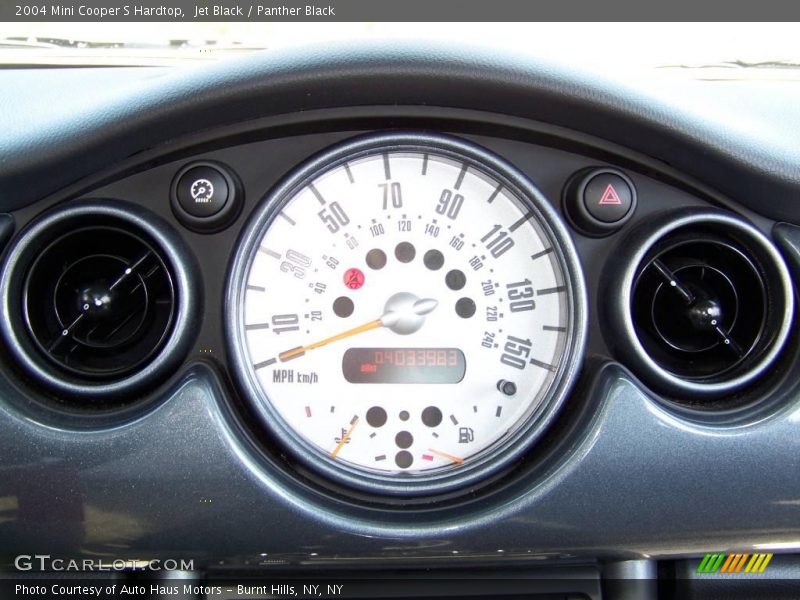Viewport: 800px width, 600px height.
Task: Click the striped green-orange-yellow logo
Action: coord(735,563)
